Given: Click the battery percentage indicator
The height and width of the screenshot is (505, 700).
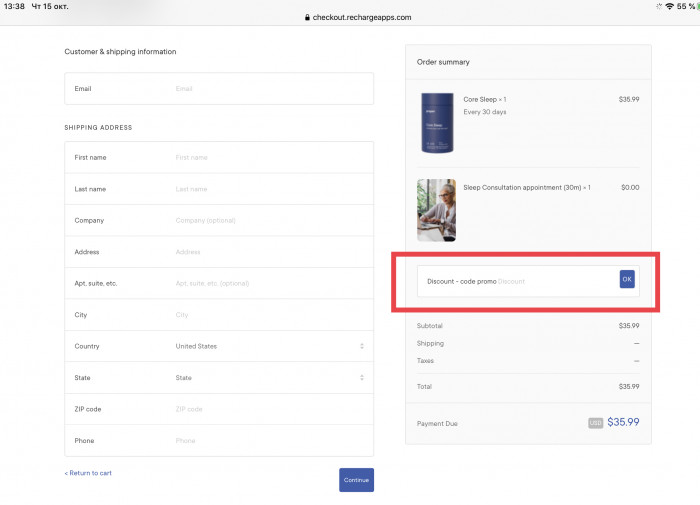Looking at the screenshot, I should tap(686, 6).
